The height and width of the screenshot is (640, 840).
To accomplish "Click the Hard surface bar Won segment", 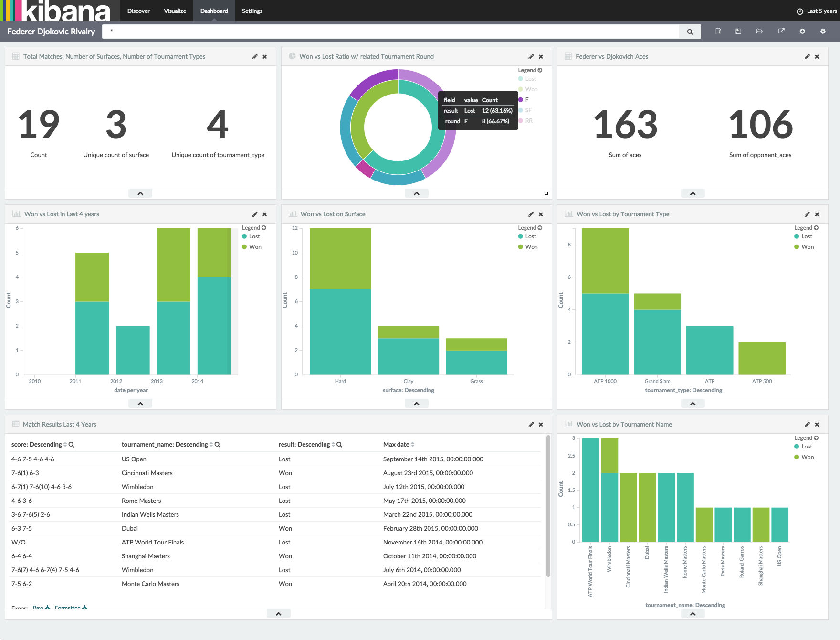I will click(340, 258).
